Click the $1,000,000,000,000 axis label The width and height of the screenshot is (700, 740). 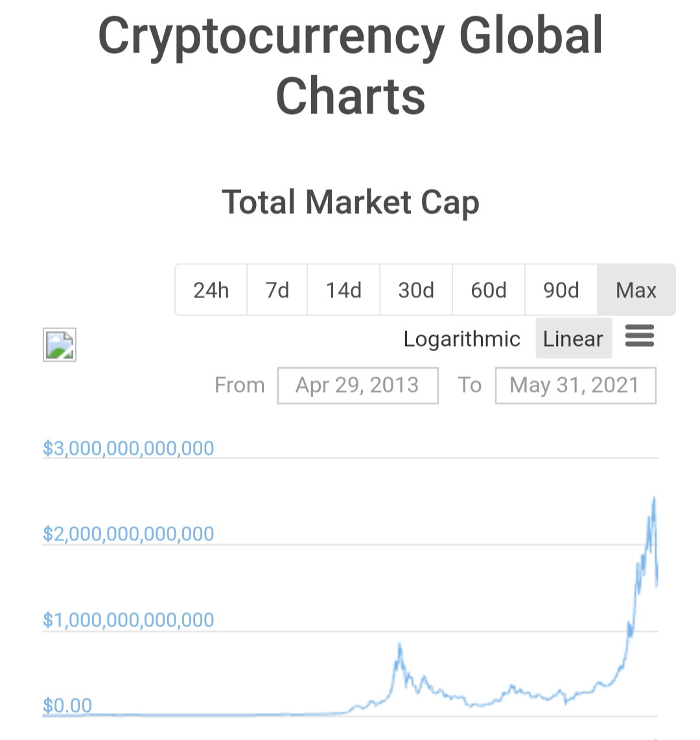(128, 619)
